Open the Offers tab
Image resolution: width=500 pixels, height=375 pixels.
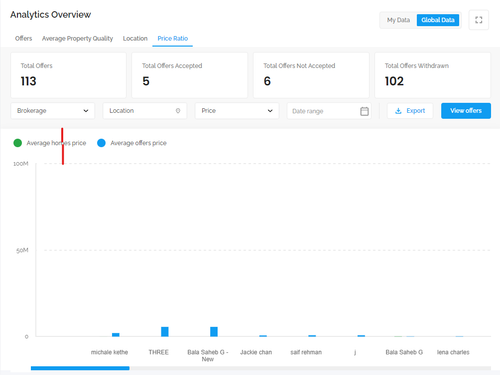pyautogui.click(x=23, y=38)
